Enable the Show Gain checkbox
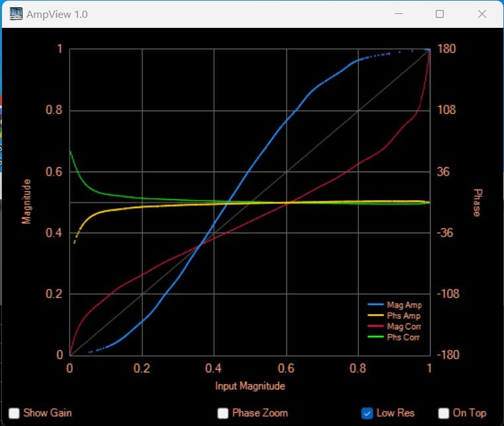The height and width of the screenshot is (426, 504). tap(14, 413)
